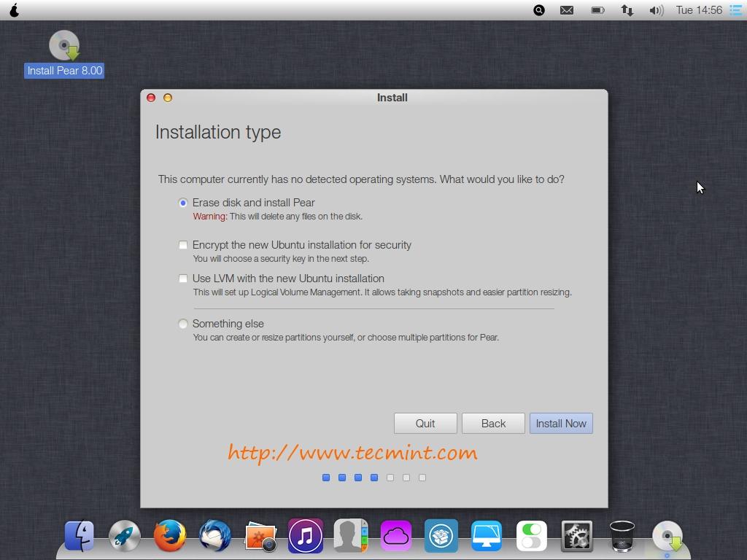Open the volume indicator menu
The height and width of the screenshot is (560, 747).
click(x=656, y=10)
